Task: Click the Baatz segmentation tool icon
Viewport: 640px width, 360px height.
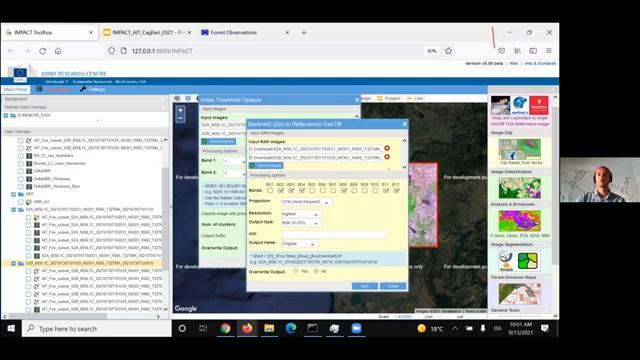Action: coord(506,261)
